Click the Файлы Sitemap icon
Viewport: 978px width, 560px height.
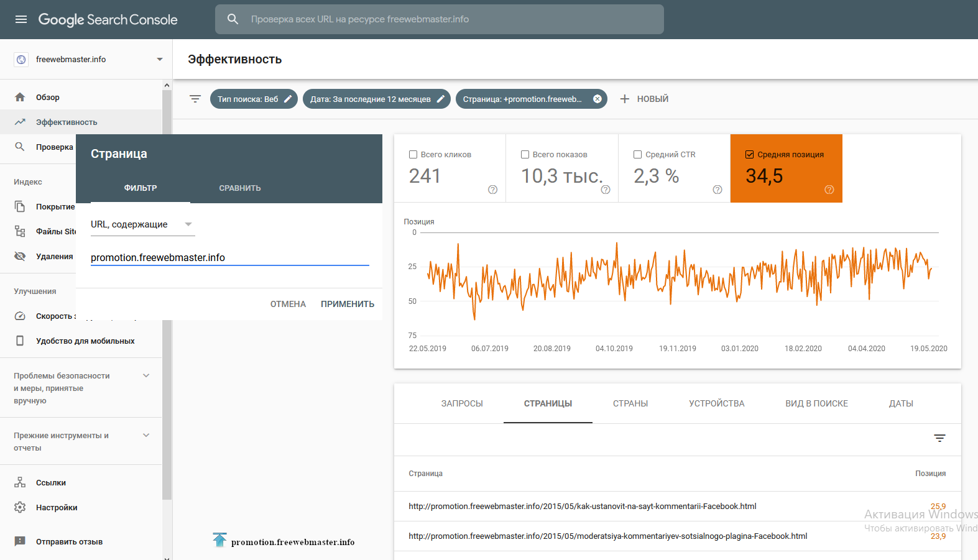pos(20,231)
